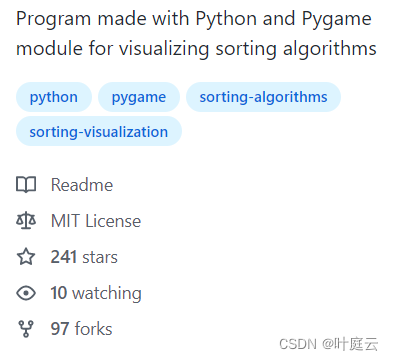
Task: Click the @叶庭云 author name watermark
Action: tap(350, 344)
